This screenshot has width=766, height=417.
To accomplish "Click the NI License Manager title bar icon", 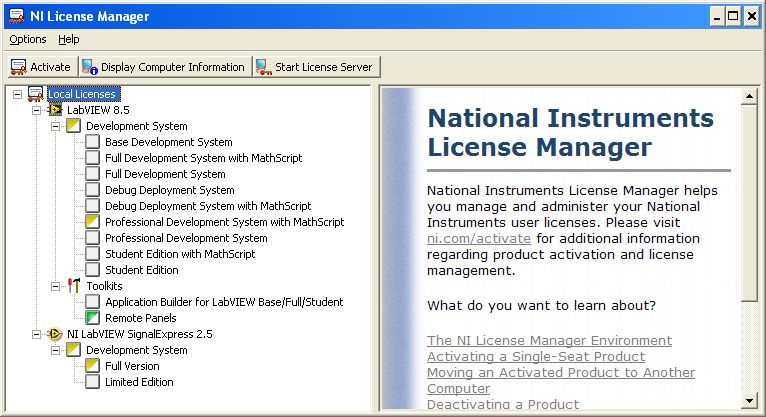I will (x=17, y=16).
